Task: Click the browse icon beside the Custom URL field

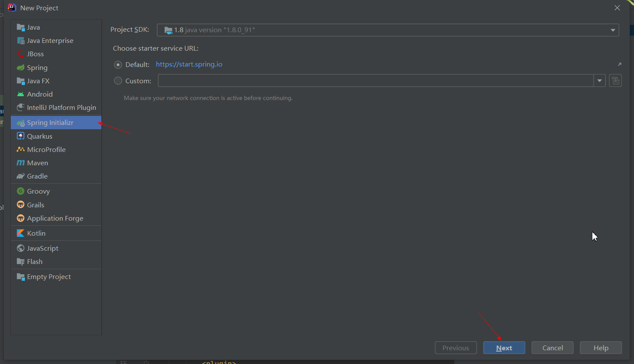Action: (x=616, y=81)
